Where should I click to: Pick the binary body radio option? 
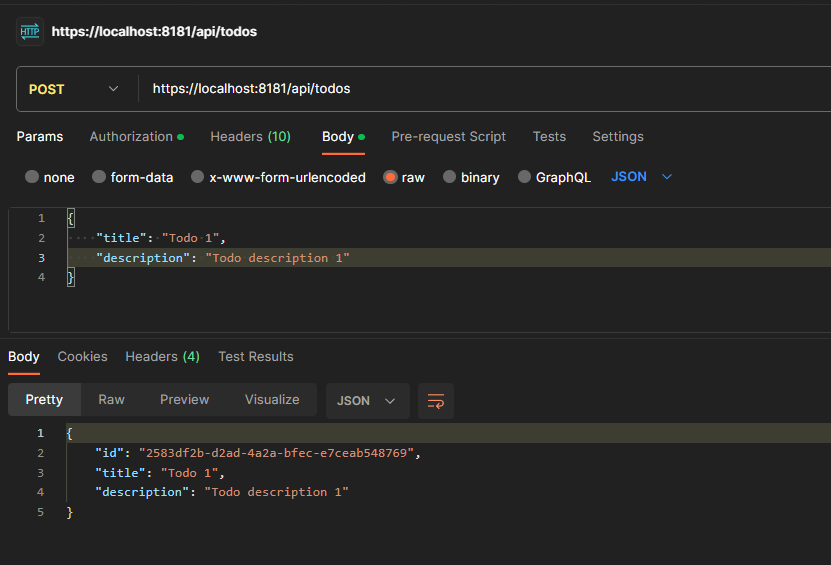[x=450, y=177]
